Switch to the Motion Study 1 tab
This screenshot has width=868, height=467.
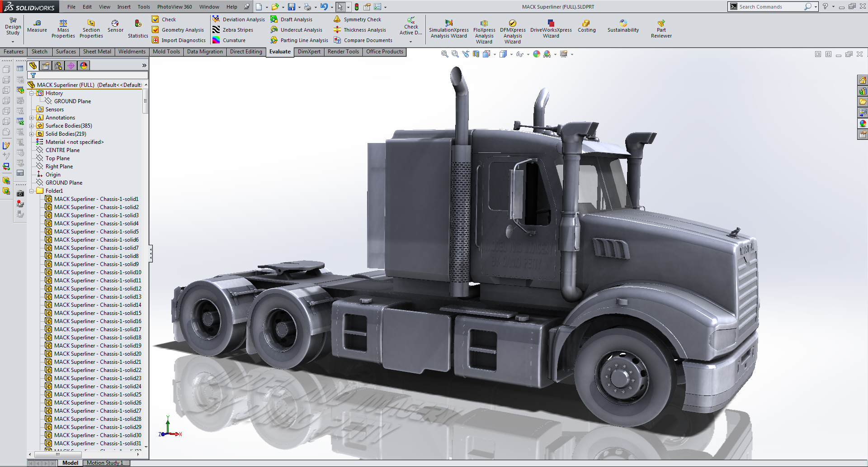tap(105, 463)
